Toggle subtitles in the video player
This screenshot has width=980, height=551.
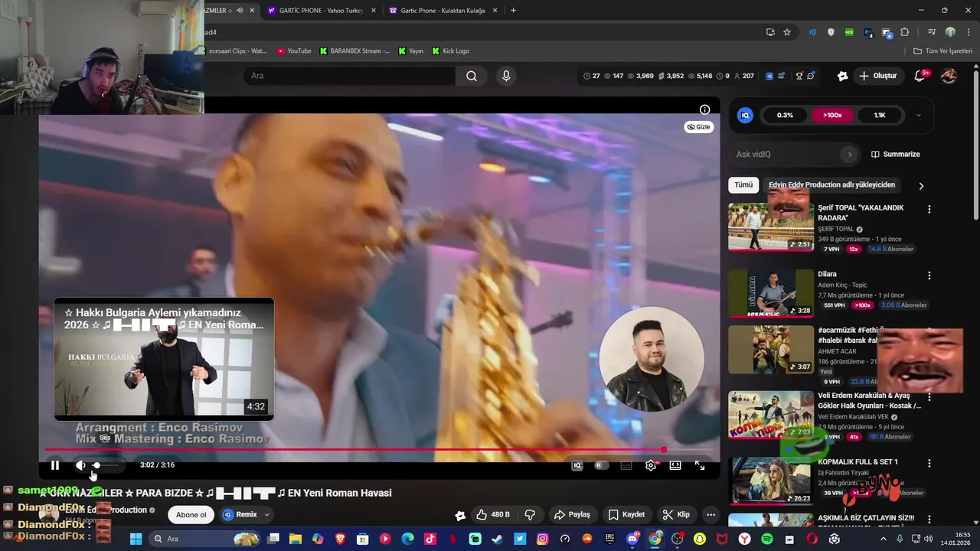(x=626, y=465)
